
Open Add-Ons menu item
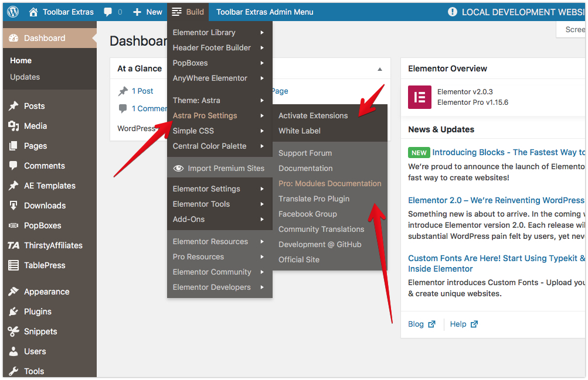pyautogui.click(x=219, y=219)
